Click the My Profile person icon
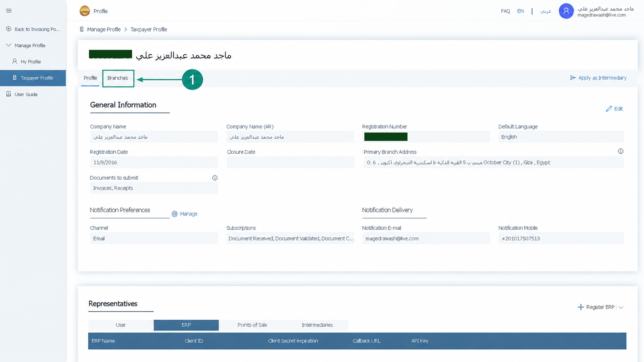This screenshot has height=362, width=644. [15, 62]
